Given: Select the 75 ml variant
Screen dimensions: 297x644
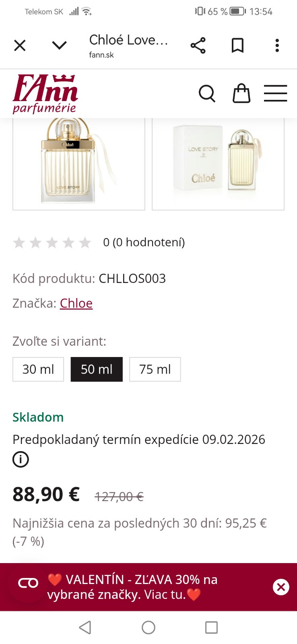Looking at the screenshot, I should click(155, 369).
